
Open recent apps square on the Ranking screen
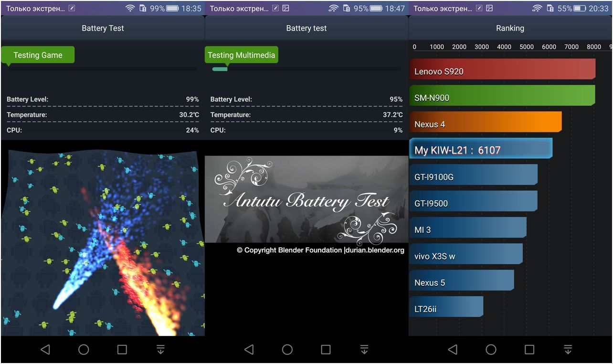[529, 350]
